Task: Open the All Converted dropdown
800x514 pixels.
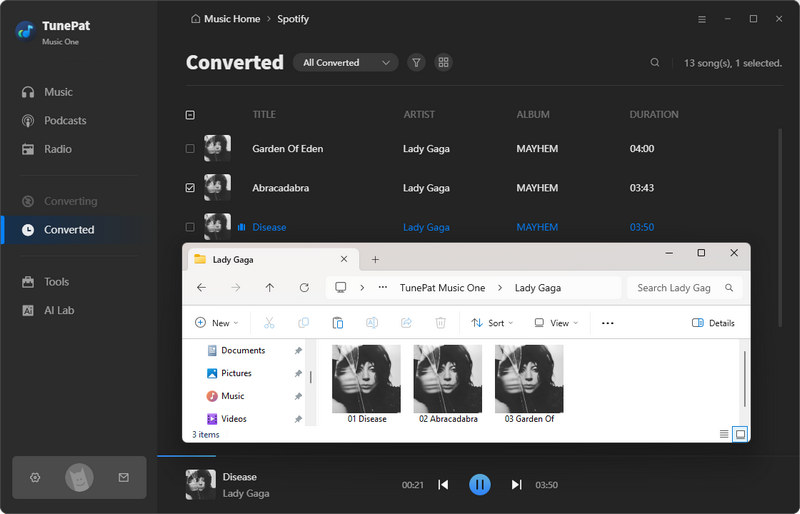Action: tap(346, 62)
